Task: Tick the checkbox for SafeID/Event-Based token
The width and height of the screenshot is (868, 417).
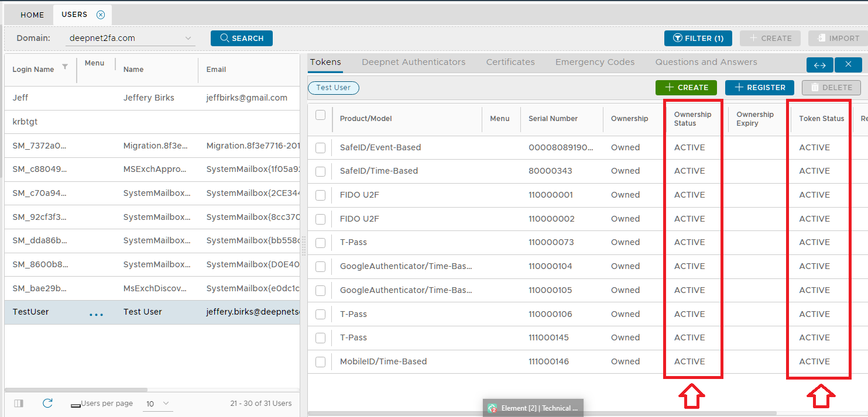Action: (320, 148)
